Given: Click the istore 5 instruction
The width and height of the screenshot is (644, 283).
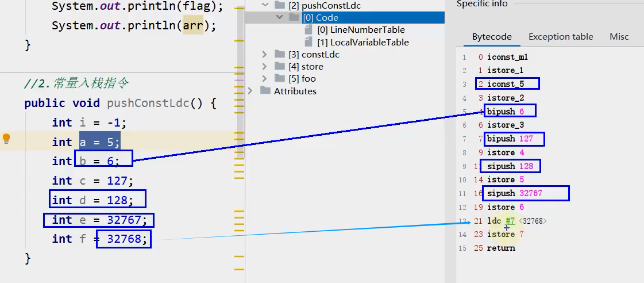Looking at the screenshot, I should click(506, 180).
